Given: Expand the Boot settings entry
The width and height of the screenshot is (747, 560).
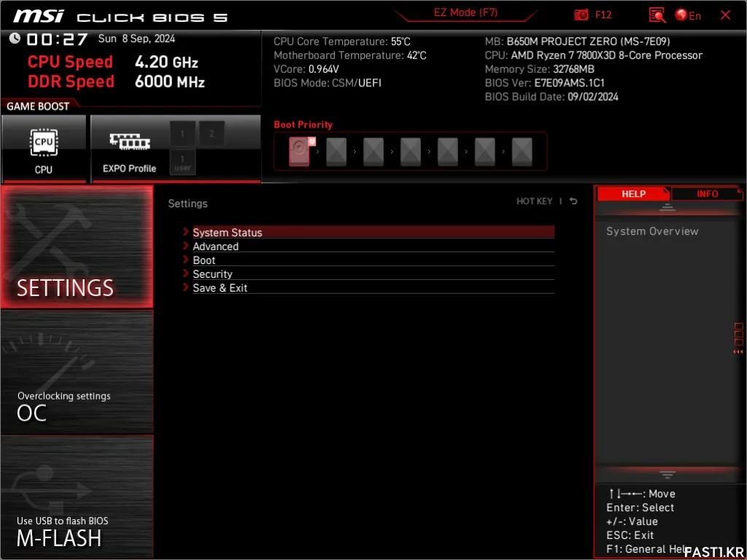Looking at the screenshot, I should point(204,260).
